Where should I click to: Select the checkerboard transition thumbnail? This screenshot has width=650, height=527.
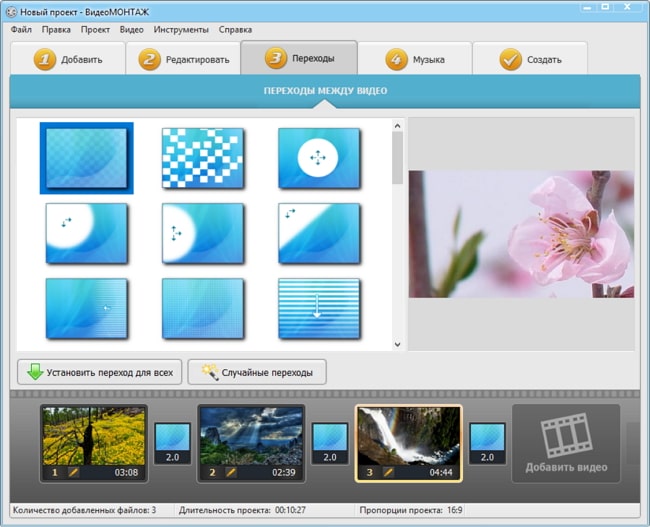(203, 157)
